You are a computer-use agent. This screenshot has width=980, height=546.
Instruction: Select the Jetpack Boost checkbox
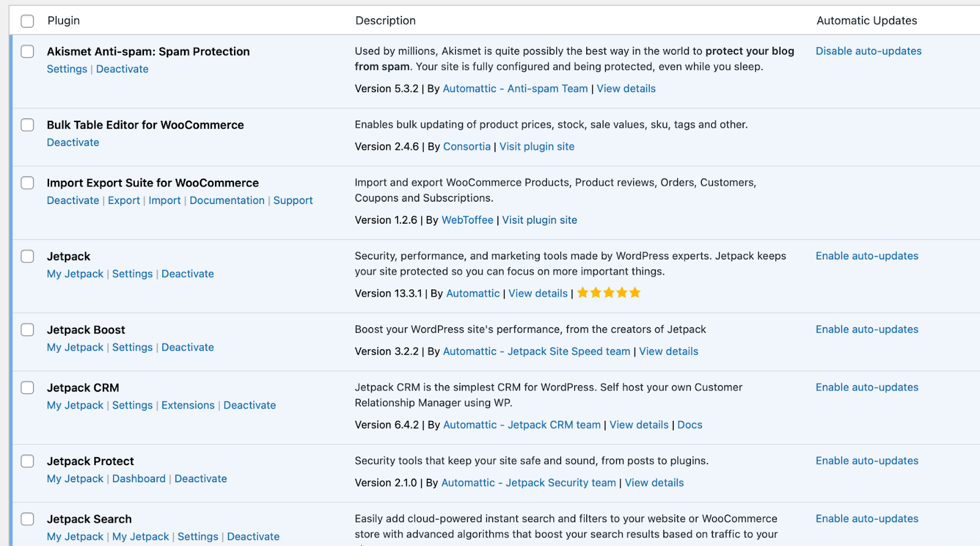(x=28, y=330)
